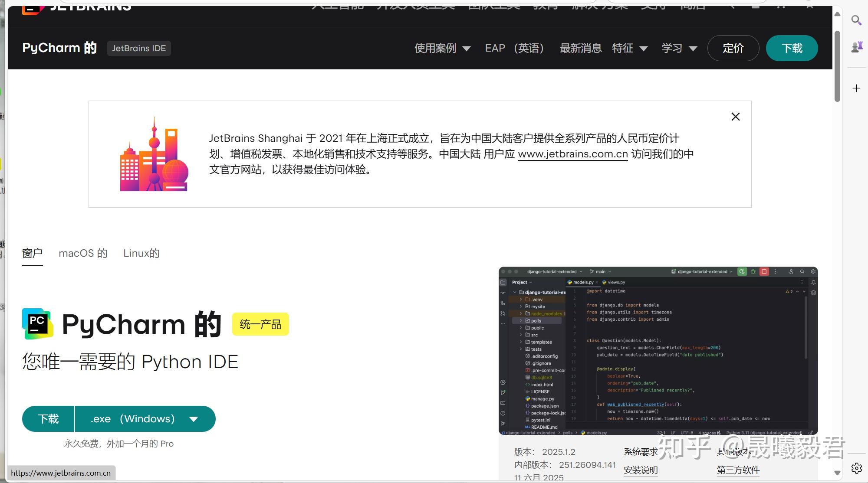Click the search magnifier icon in the right browser sidebar
The image size is (868, 483).
856,20
